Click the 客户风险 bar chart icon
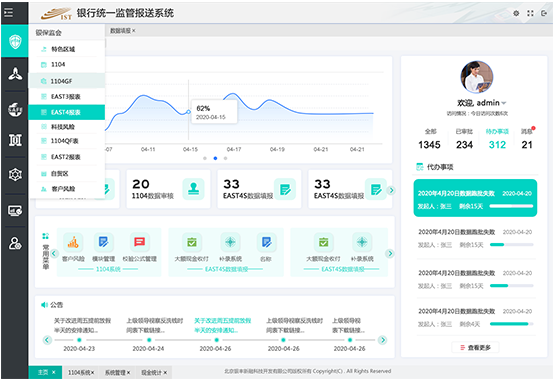560x381 pixels. click(x=73, y=242)
